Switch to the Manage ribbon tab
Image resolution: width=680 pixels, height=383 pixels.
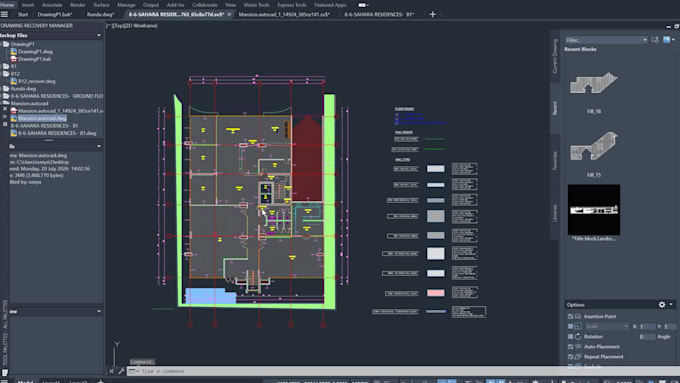(126, 5)
